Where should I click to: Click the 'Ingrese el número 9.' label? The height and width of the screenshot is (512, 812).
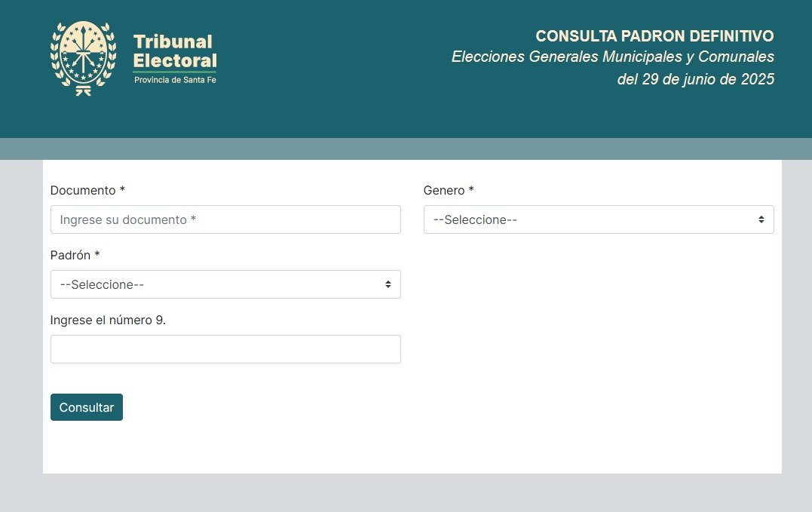108,320
